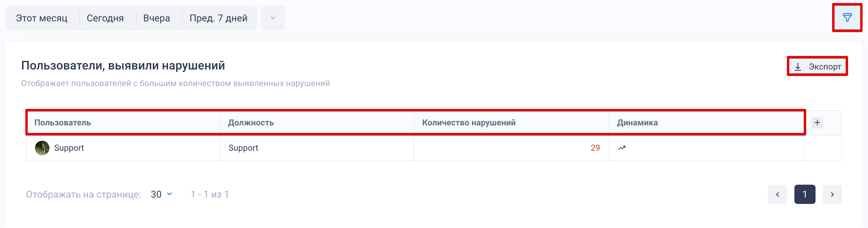Sort by the Пользователь column header
This screenshot has width=868, height=228.
pyautogui.click(x=63, y=122)
